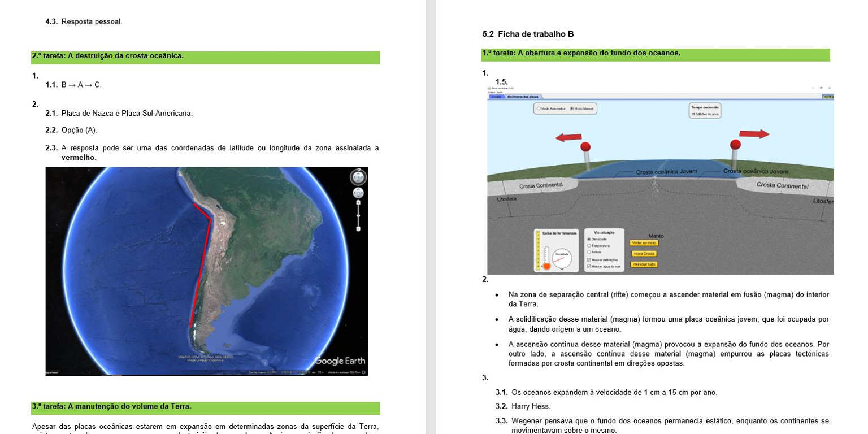The height and width of the screenshot is (434, 868).
Task: Click the Google Earth zoom slider
Action: point(358,216)
